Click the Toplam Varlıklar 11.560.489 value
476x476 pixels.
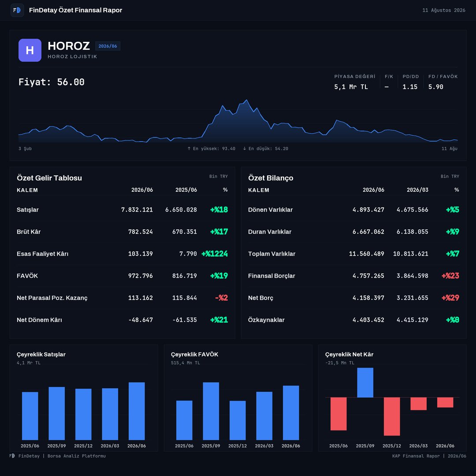(366, 254)
